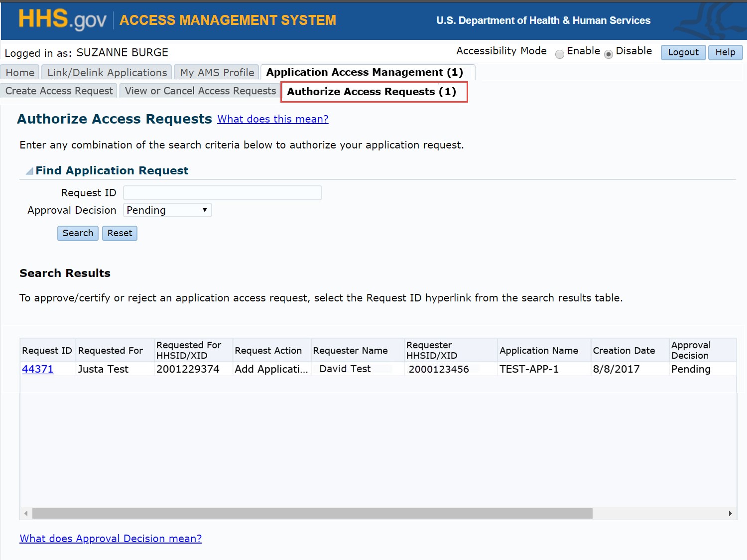Click the Request ID input field
Image resolution: width=747 pixels, height=560 pixels.
pos(222,193)
